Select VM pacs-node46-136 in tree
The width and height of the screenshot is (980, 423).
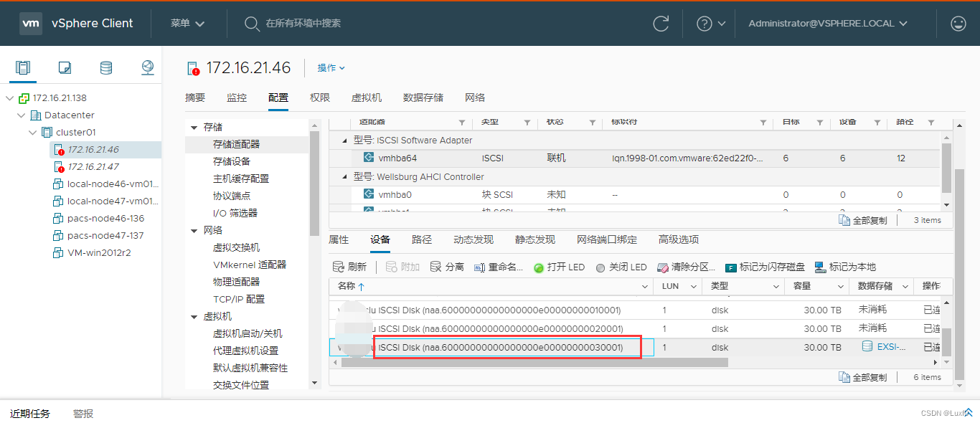click(105, 218)
